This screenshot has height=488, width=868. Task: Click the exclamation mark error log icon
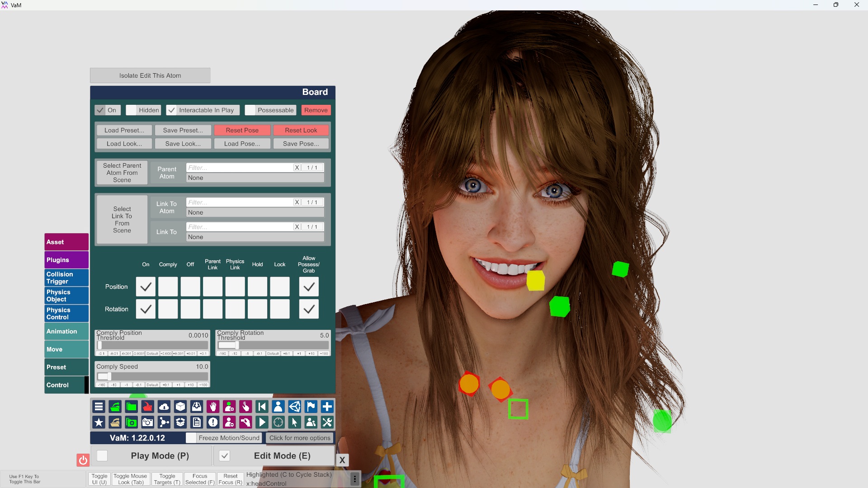(213, 422)
